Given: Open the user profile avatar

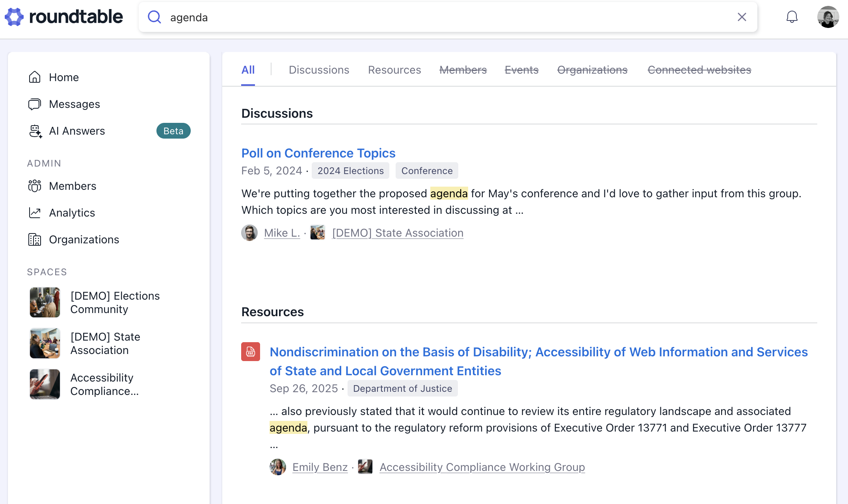Looking at the screenshot, I should pyautogui.click(x=828, y=17).
